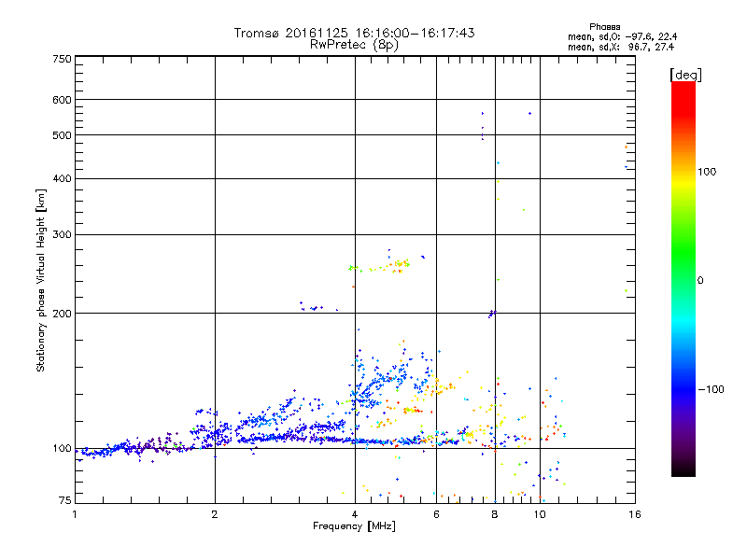Click the x-axis label '16'
This screenshot has height=560, width=747.
635,514
